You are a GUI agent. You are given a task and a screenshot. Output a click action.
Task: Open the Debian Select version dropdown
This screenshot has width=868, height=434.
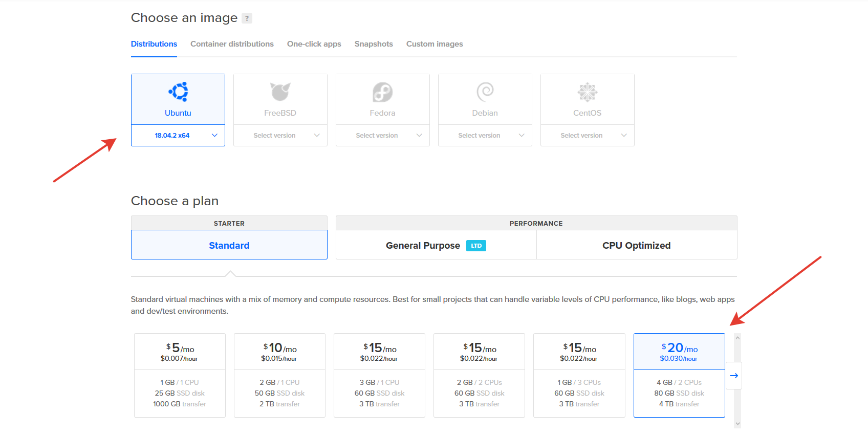(485, 136)
